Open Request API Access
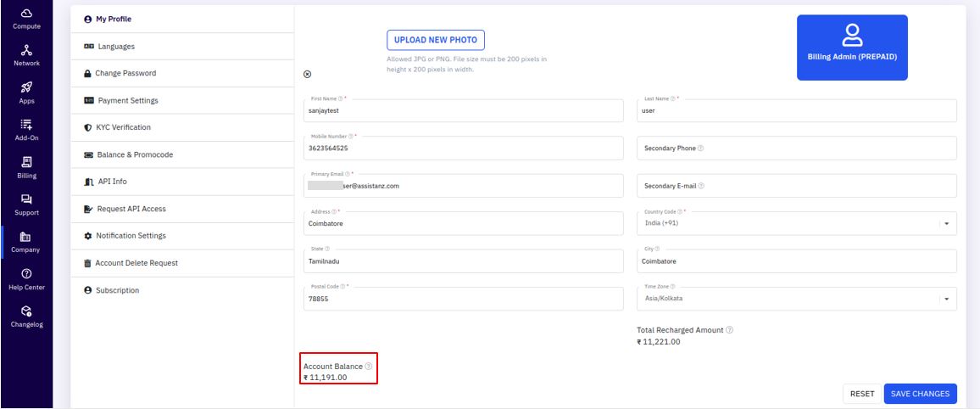The width and height of the screenshot is (980, 409). pos(182,209)
